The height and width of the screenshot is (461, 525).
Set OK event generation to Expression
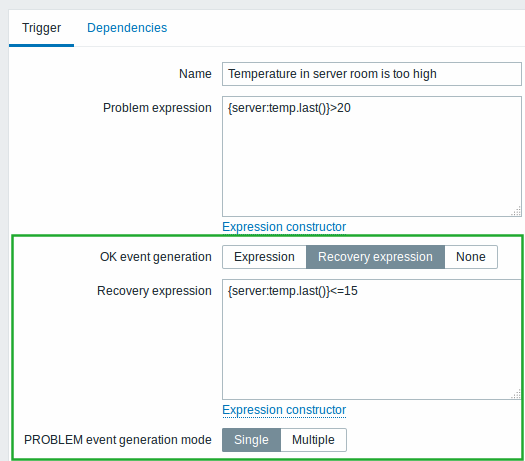264,257
